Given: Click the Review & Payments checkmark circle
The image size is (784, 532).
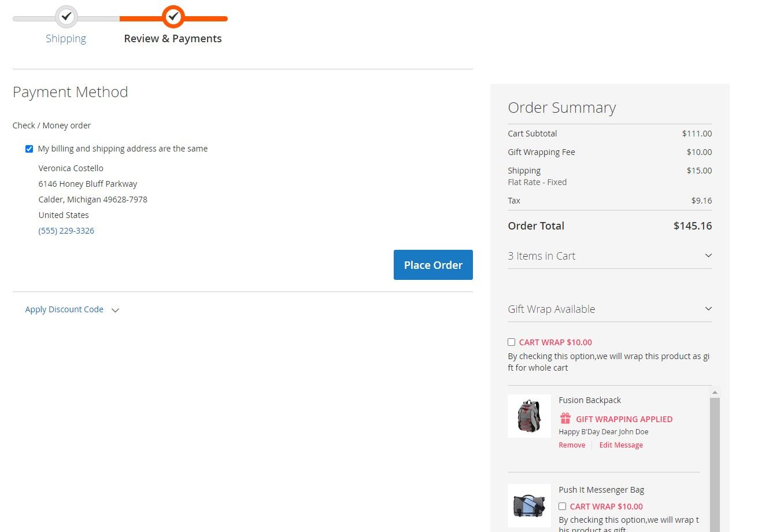Looking at the screenshot, I should (173, 17).
